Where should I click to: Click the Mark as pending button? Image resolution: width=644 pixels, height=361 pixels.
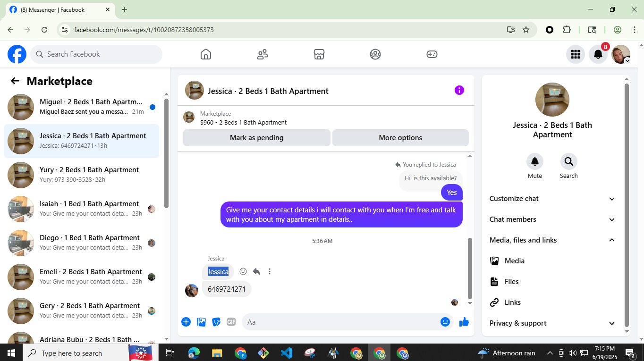[257, 138]
